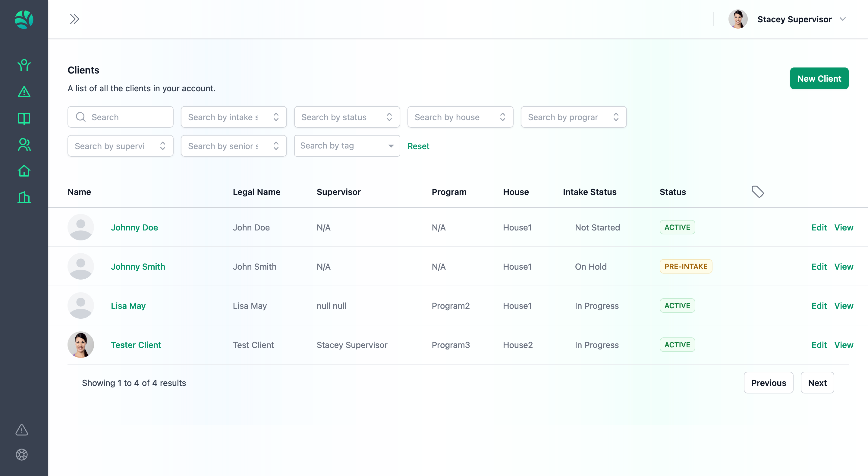Click Reset filters link

click(418, 146)
